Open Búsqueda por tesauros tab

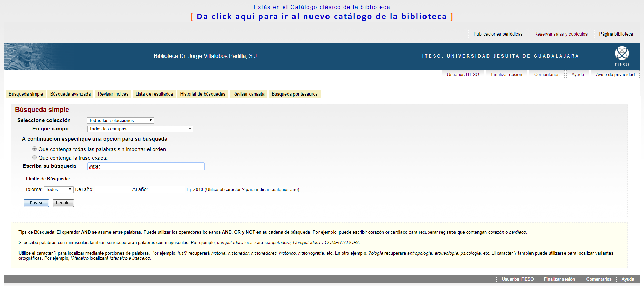294,94
